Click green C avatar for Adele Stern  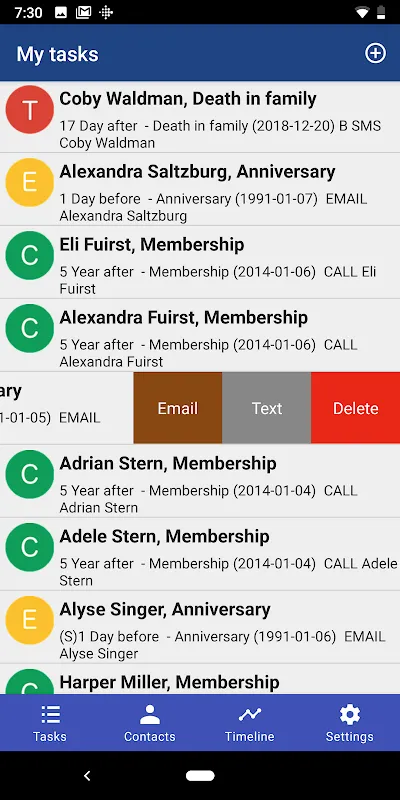pyautogui.click(x=30, y=547)
